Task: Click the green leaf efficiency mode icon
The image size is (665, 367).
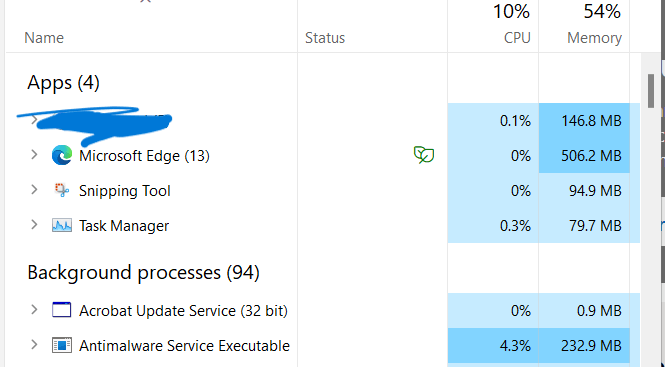Action: tap(424, 155)
